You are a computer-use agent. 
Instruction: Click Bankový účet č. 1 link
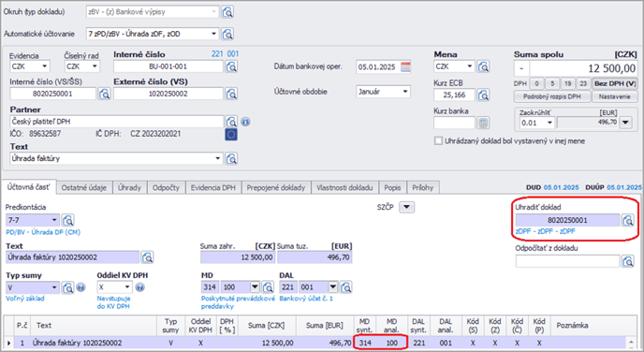(306, 299)
